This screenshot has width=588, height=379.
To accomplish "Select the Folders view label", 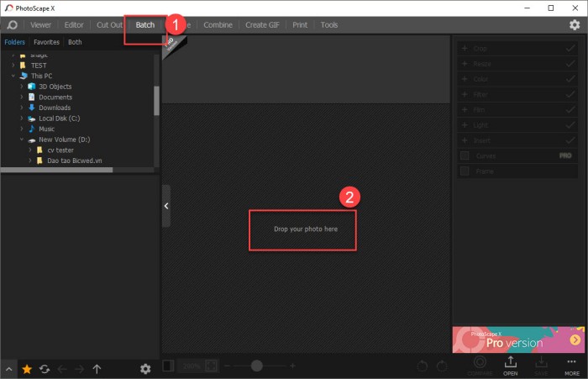I will pyautogui.click(x=14, y=42).
